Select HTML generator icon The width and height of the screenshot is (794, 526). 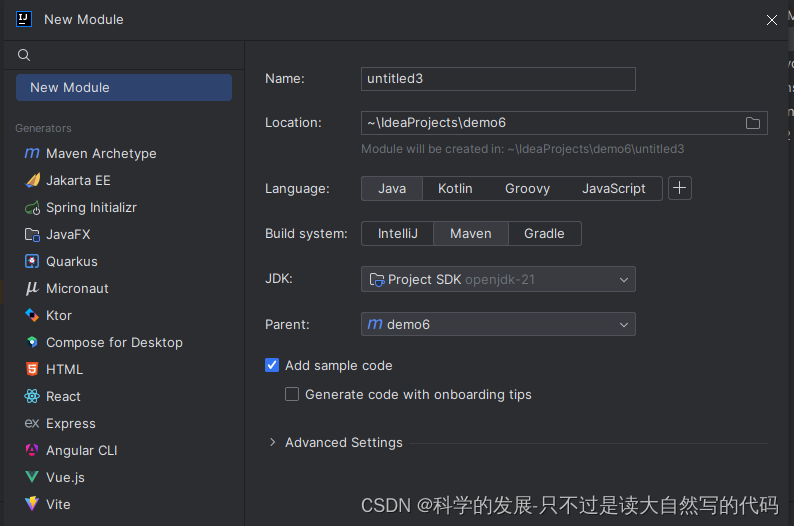(32, 369)
